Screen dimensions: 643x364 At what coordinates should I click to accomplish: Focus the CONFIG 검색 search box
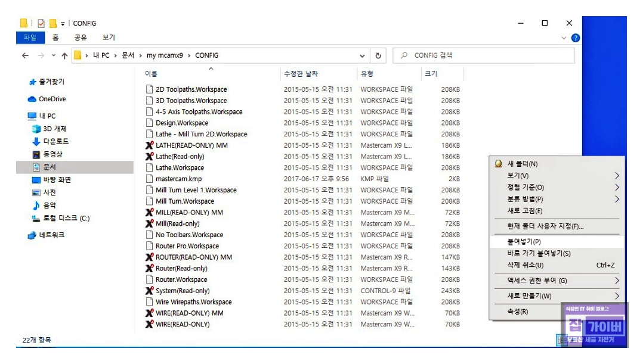tap(484, 55)
